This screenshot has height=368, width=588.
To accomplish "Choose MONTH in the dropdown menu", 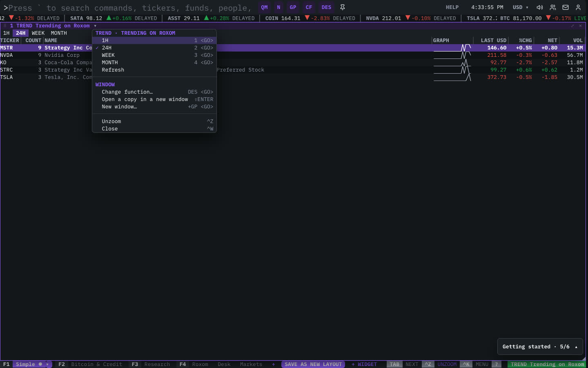I will [154, 63].
